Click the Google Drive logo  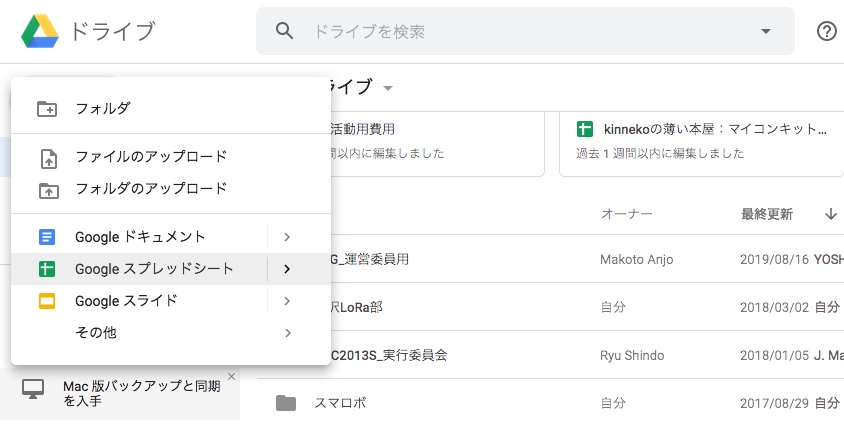pos(40,31)
